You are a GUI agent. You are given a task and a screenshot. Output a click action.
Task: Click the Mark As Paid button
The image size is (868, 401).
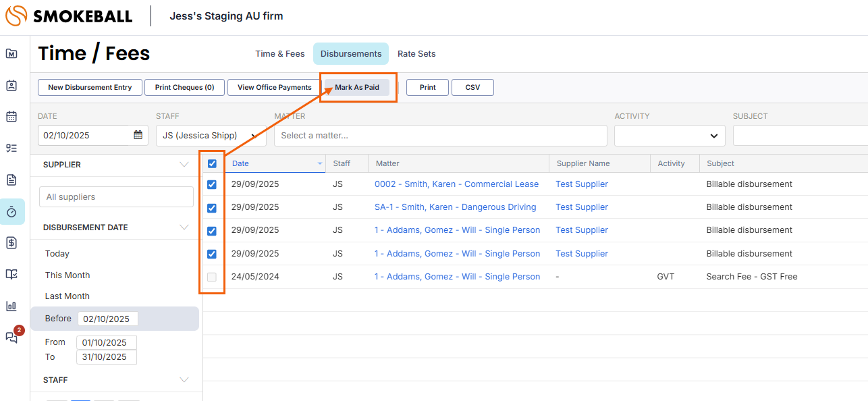point(357,87)
